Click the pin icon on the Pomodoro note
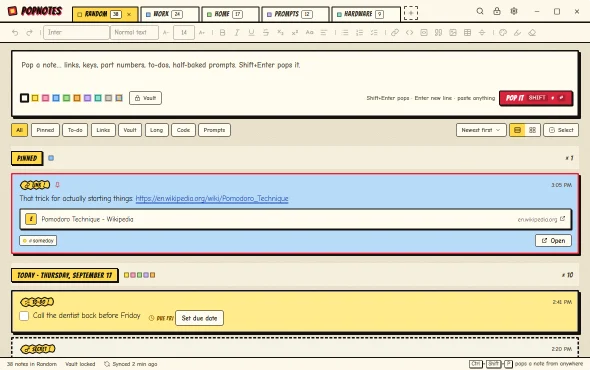Image resolution: width=590 pixels, height=370 pixels. 57,185
